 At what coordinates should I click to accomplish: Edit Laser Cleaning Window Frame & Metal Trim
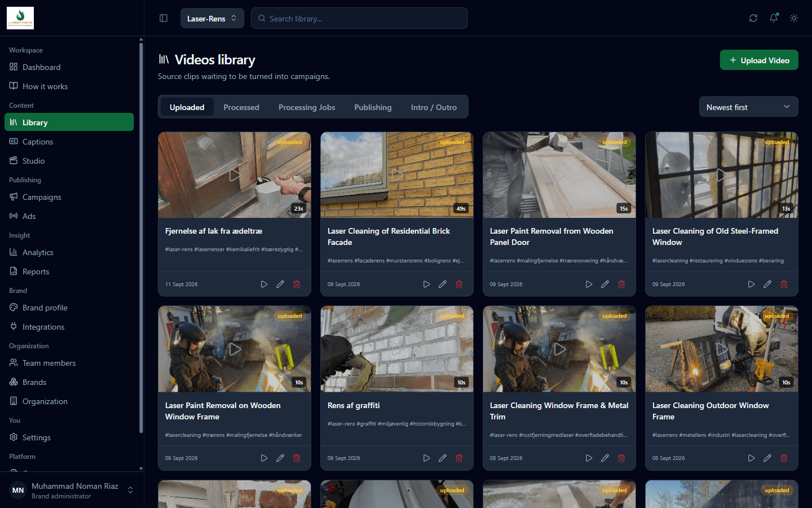[605, 458]
